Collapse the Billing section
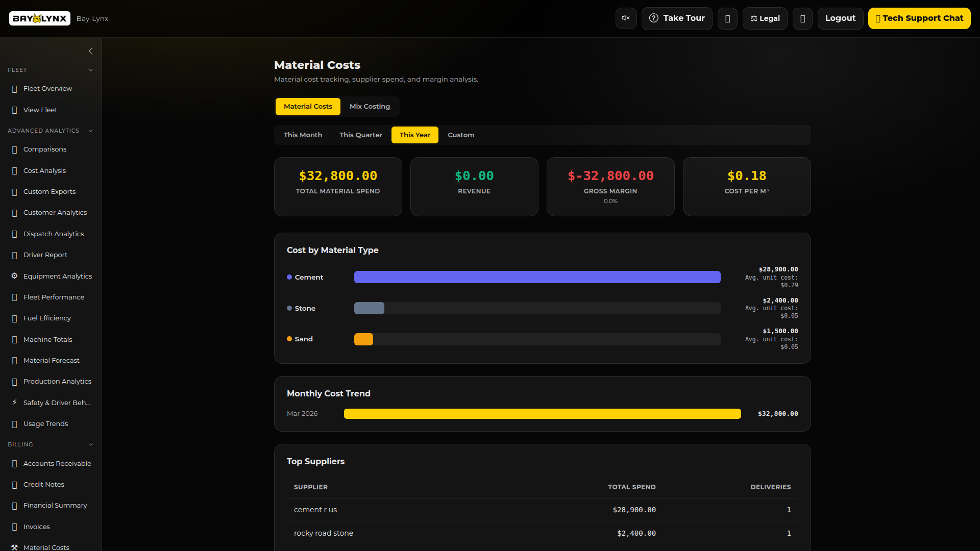Screen dimensions: 980x551 click(90, 444)
